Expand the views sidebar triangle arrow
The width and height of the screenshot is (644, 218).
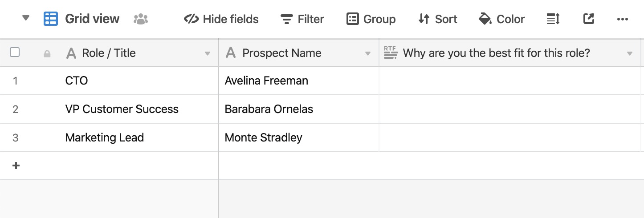pos(26,18)
